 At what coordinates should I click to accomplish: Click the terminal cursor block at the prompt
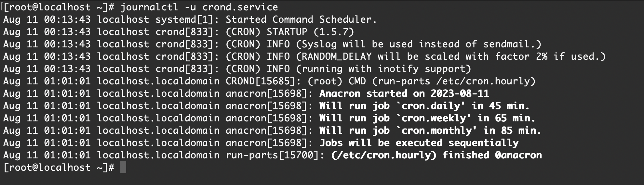(x=123, y=167)
